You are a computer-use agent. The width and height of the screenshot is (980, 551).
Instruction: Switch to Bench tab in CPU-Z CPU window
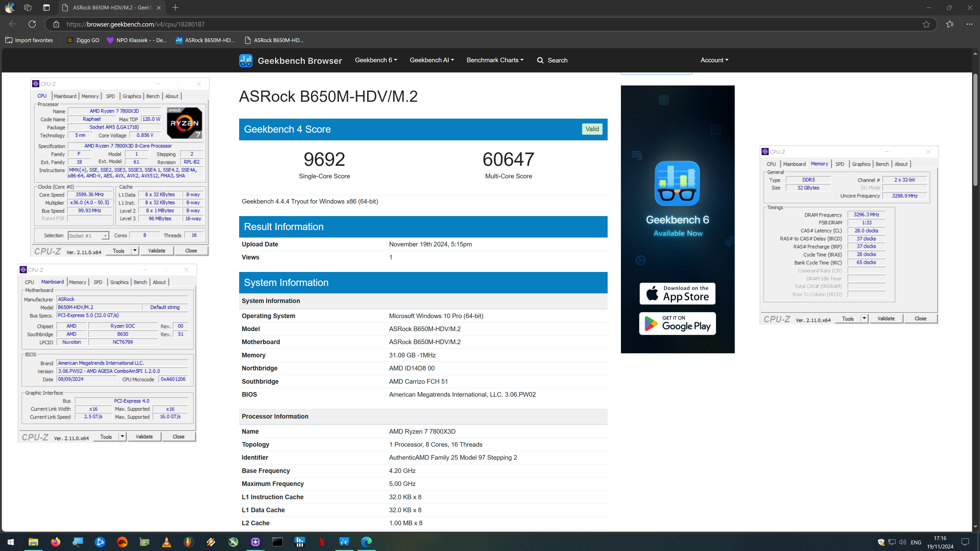pyautogui.click(x=153, y=96)
